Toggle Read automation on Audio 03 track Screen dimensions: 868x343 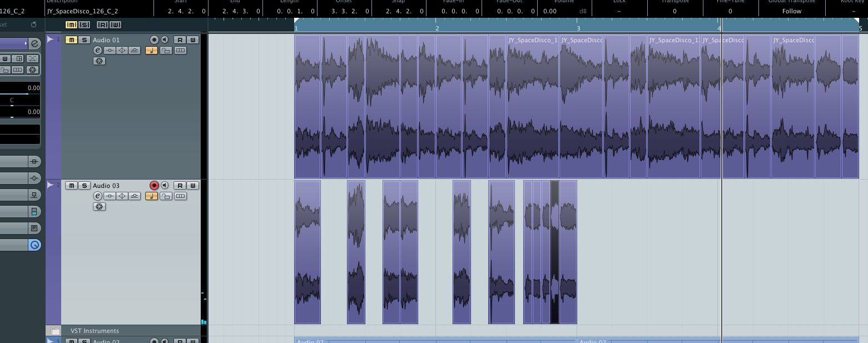(180, 185)
